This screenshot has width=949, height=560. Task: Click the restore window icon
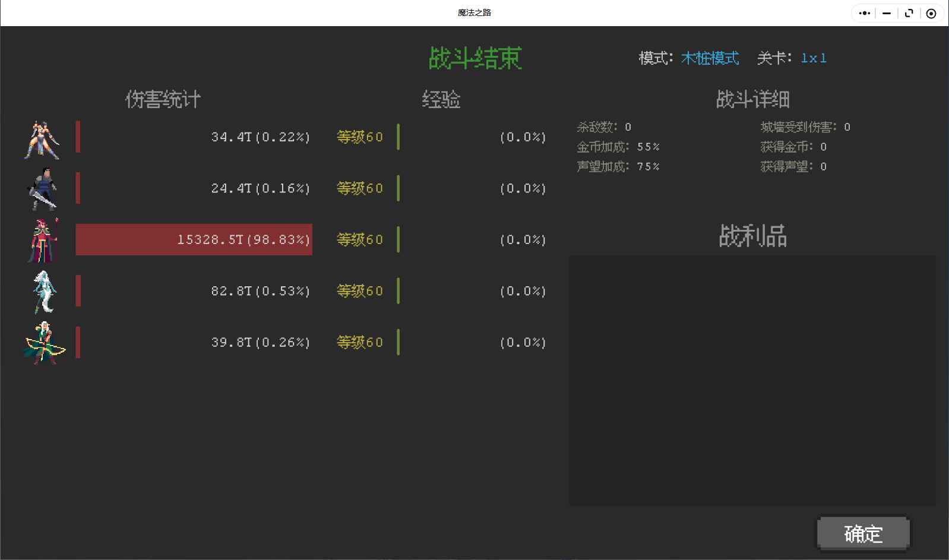(x=909, y=13)
